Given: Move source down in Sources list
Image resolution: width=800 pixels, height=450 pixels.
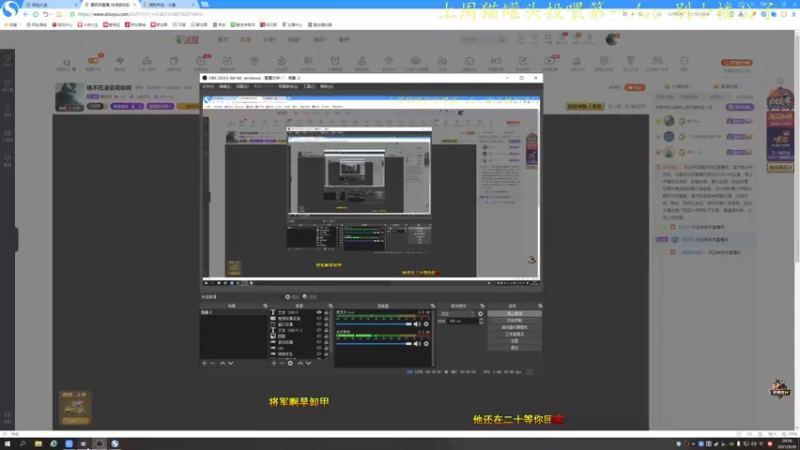Looking at the screenshot, I should [308, 363].
